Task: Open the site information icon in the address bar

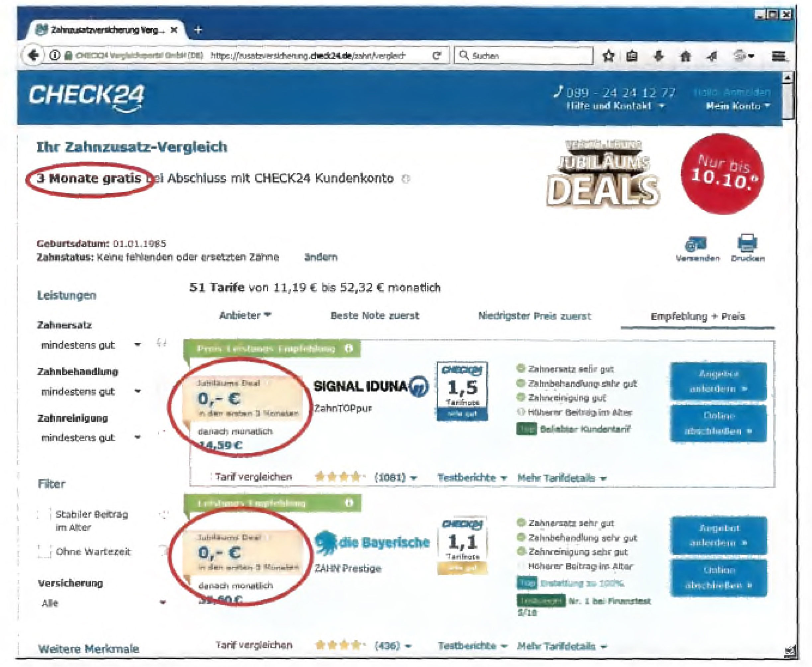Action: pyautogui.click(x=54, y=56)
